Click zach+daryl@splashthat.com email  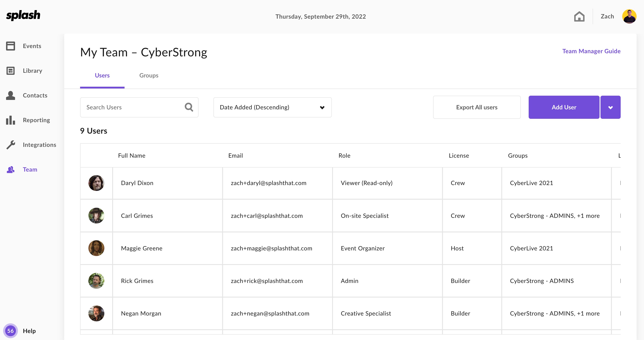(x=269, y=183)
